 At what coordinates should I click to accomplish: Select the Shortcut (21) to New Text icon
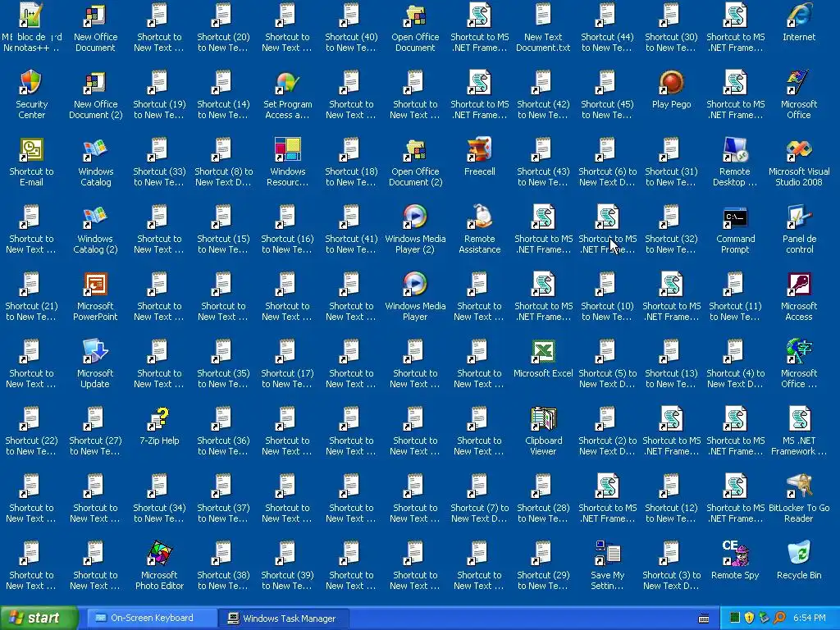[x=31, y=295]
